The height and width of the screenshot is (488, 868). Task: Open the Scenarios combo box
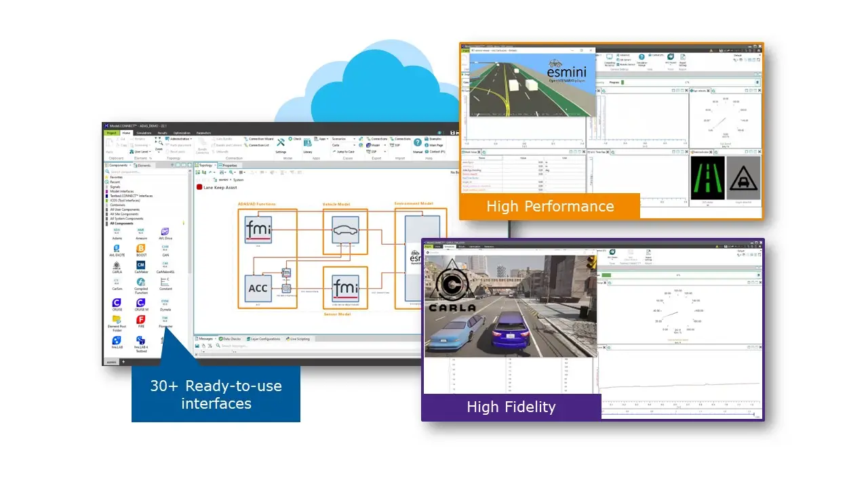tap(343, 139)
